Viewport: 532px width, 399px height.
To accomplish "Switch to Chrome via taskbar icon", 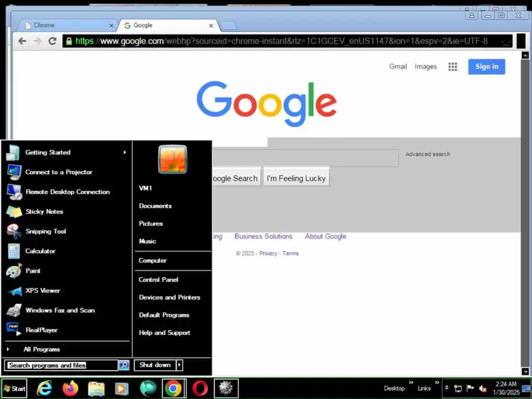I will click(174, 389).
